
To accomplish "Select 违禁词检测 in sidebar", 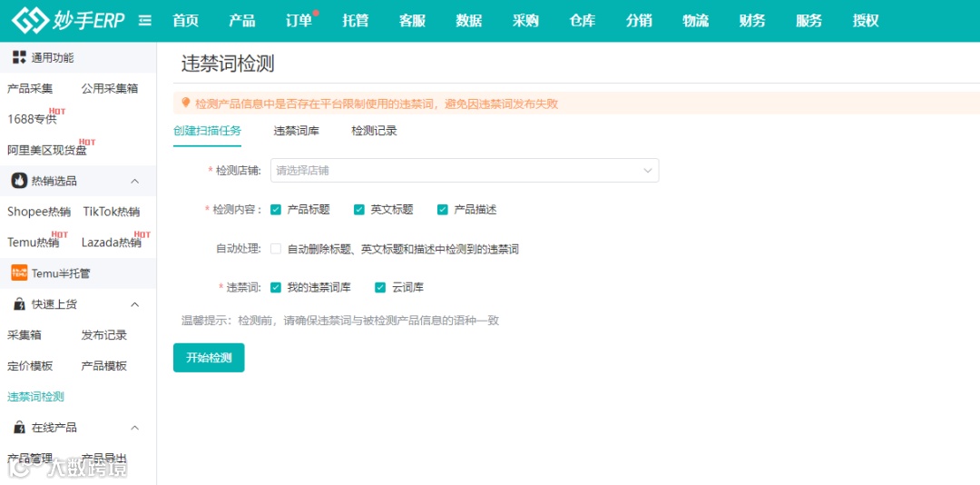I will 35,396.
